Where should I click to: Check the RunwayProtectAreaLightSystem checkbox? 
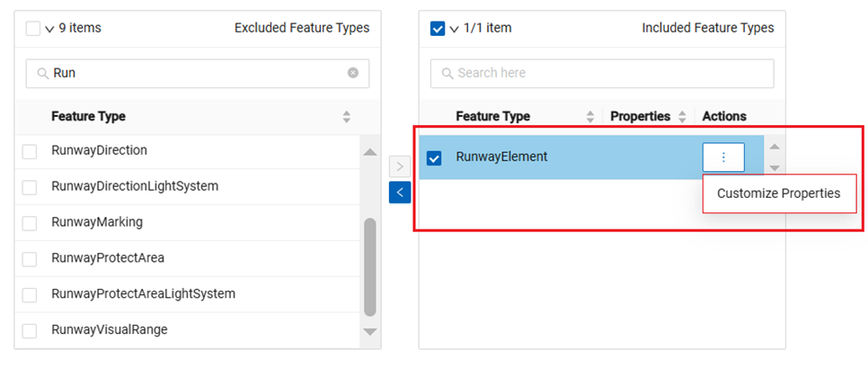(30, 294)
